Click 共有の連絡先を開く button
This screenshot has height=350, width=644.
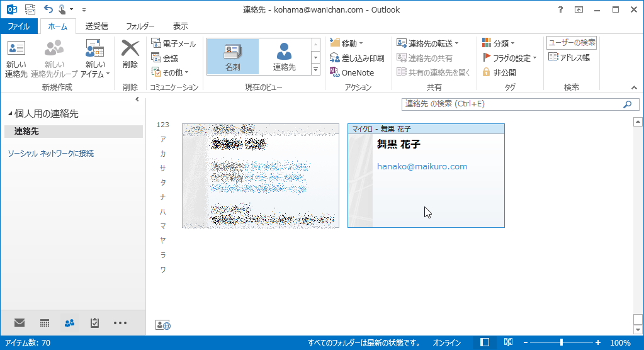pos(433,72)
